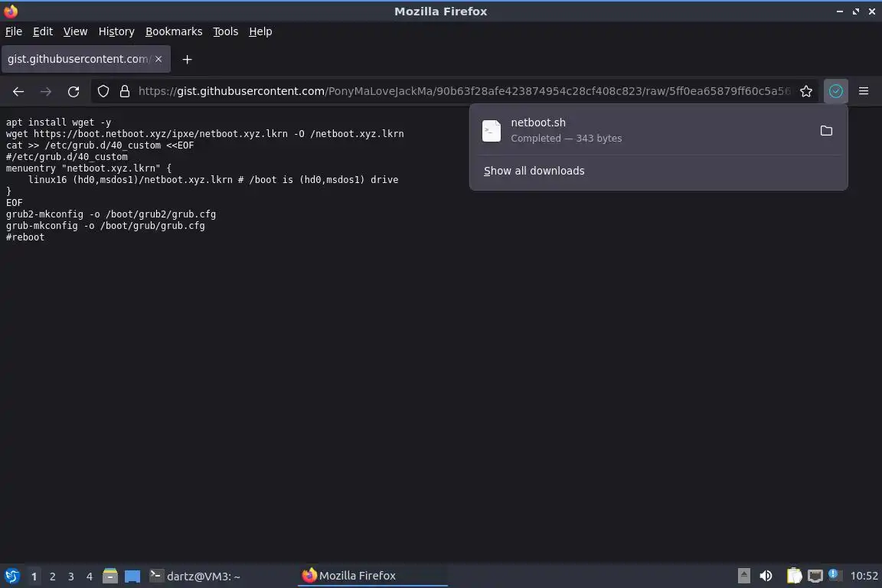The image size is (882, 588).
Task: Open the View menu
Action: click(x=75, y=31)
